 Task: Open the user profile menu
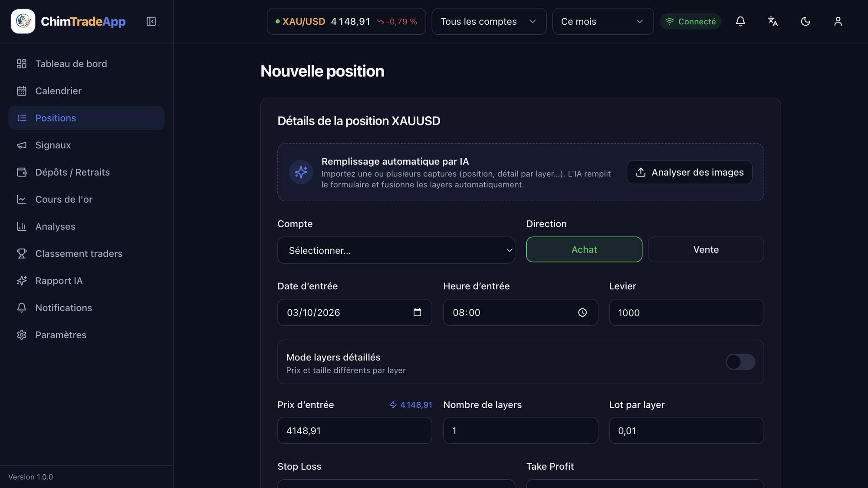[838, 21]
